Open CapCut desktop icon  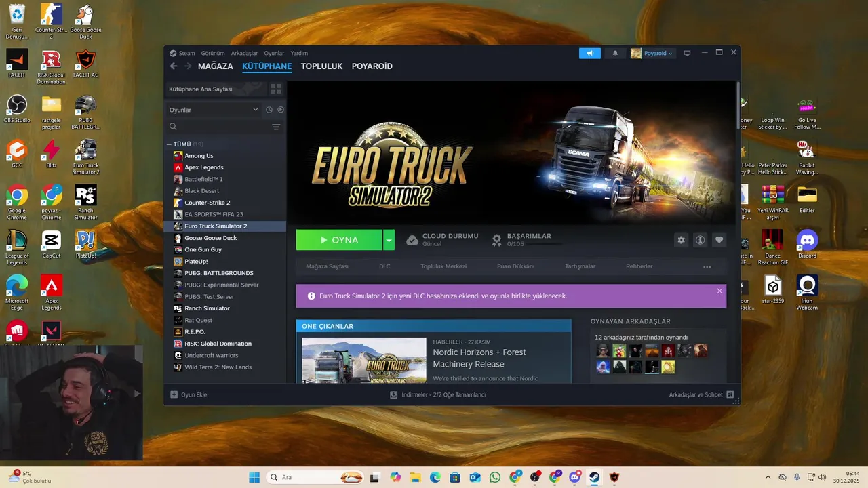(x=52, y=244)
